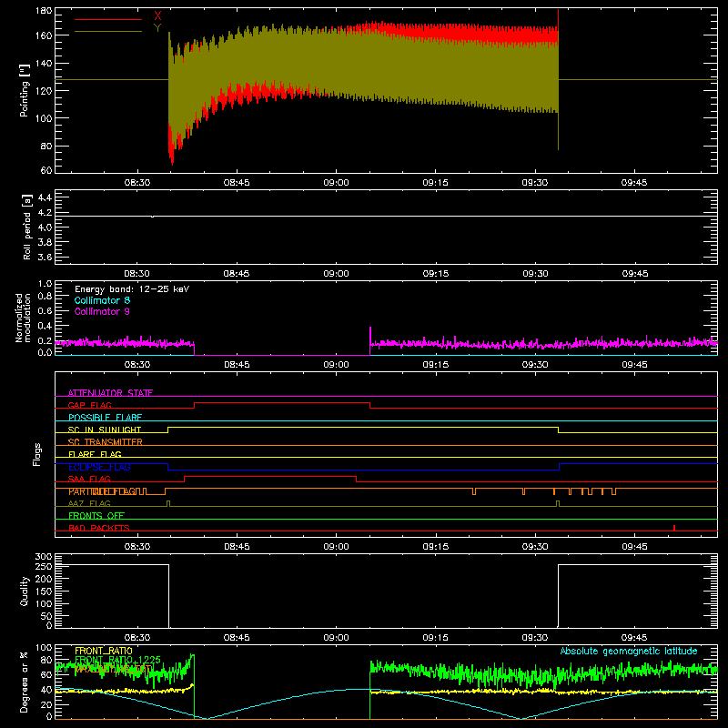The width and height of the screenshot is (728, 728).
Task: Click the 'Flags' vertical axis title
Action: point(36,454)
